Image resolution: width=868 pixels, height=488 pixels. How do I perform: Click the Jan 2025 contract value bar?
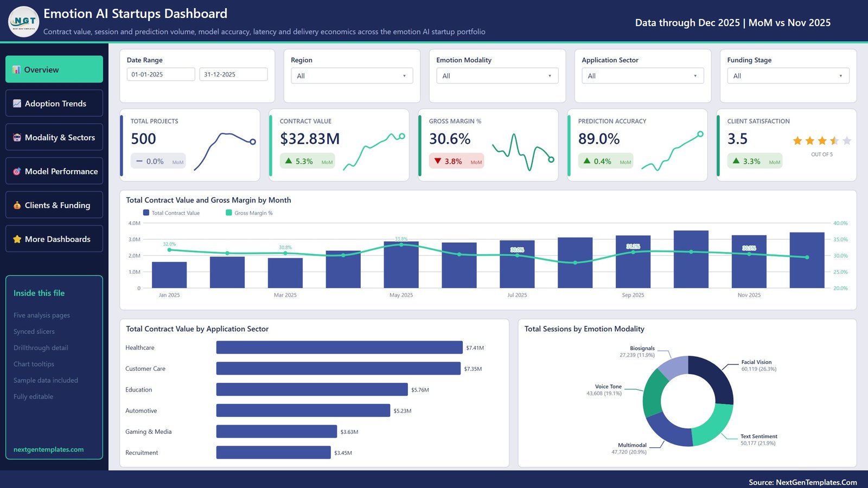[169, 275]
